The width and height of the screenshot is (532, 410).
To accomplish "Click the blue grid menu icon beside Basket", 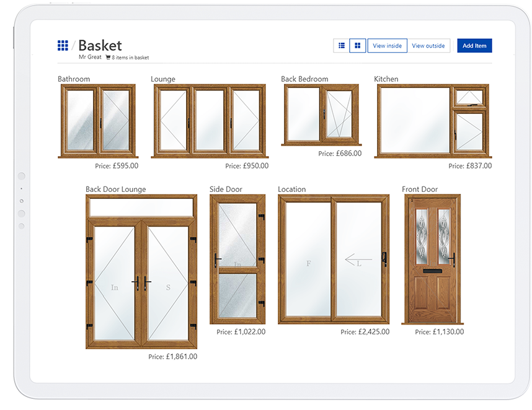I will (x=63, y=45).
